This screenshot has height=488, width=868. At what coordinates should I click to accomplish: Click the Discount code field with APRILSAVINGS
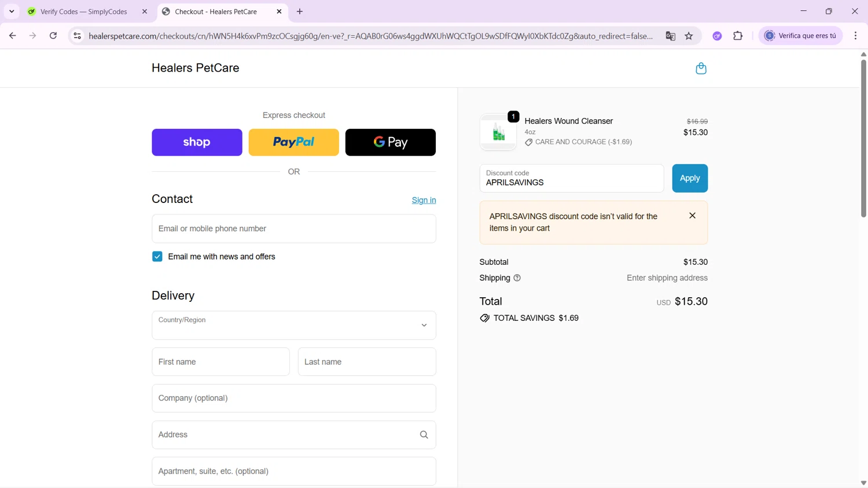click(572, 178)
